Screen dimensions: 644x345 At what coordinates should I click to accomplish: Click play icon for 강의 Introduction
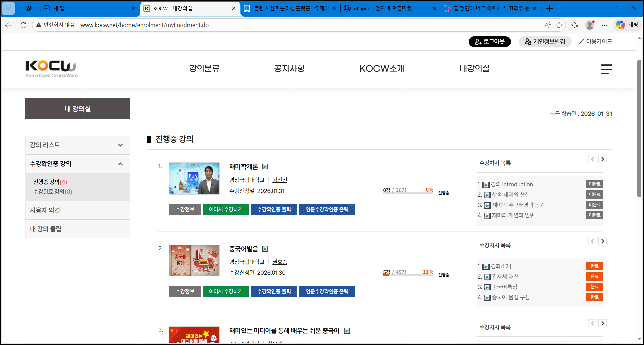pos(486,185)
